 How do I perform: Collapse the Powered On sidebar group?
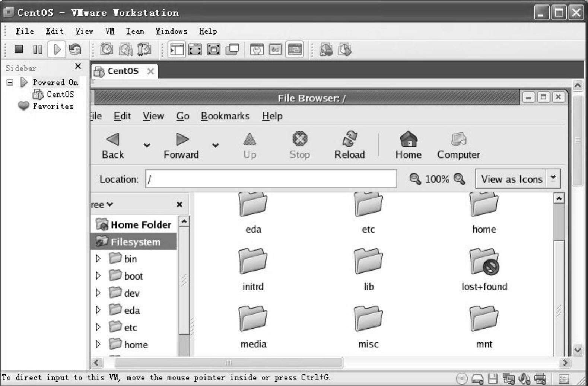tap(10, 82)
